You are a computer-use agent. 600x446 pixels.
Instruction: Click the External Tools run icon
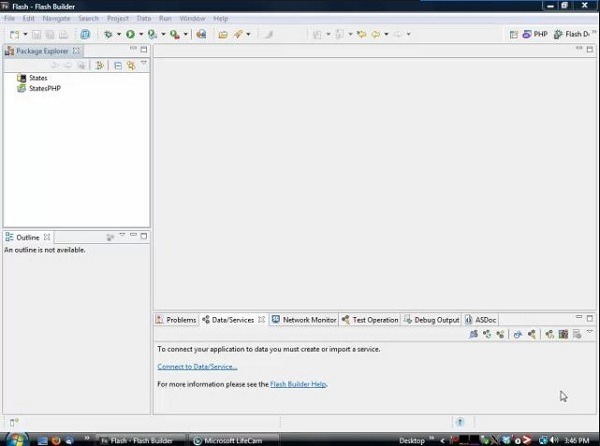point(175,34)
